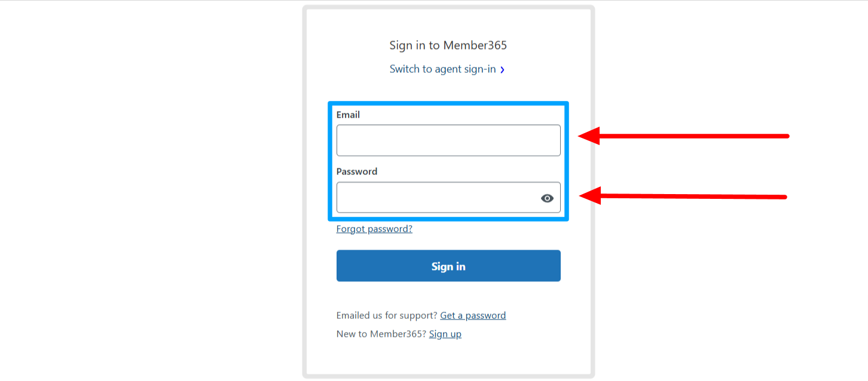This screenshot has width=868, height=381.
Task: Click the Email field label
Action: (348, 115)
